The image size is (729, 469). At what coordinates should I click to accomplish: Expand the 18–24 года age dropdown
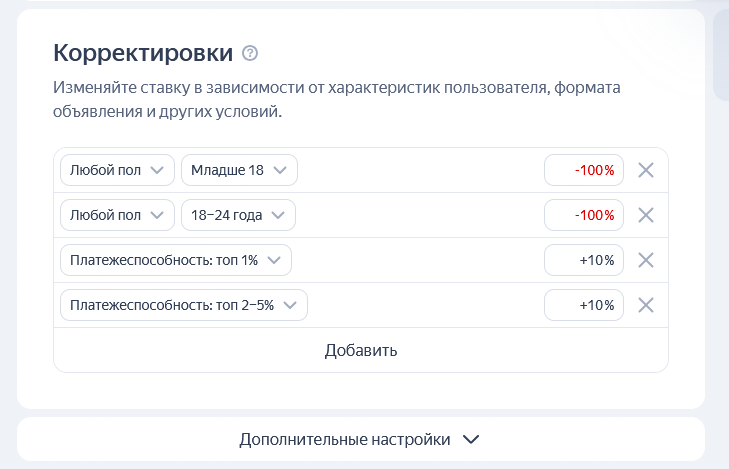click(238, 215)
